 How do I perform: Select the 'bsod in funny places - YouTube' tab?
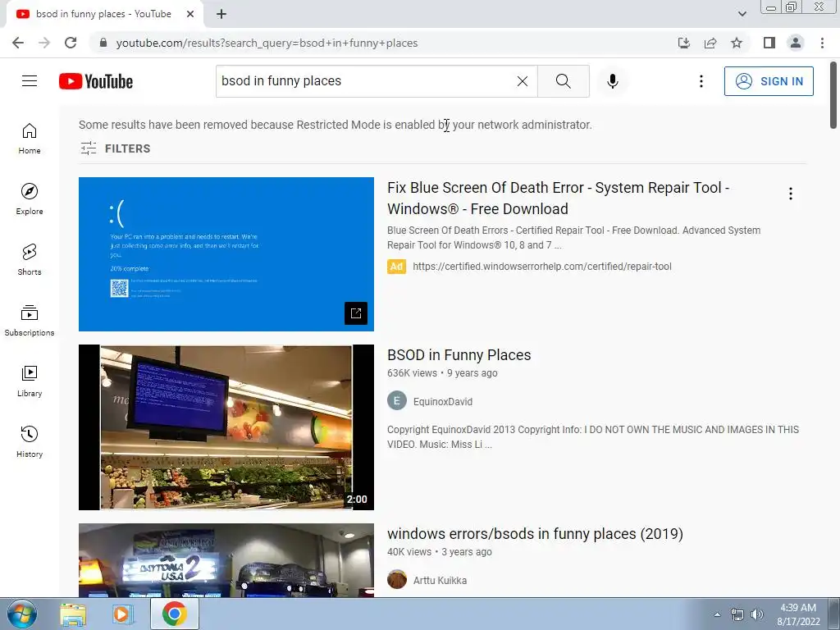(104, 14)
